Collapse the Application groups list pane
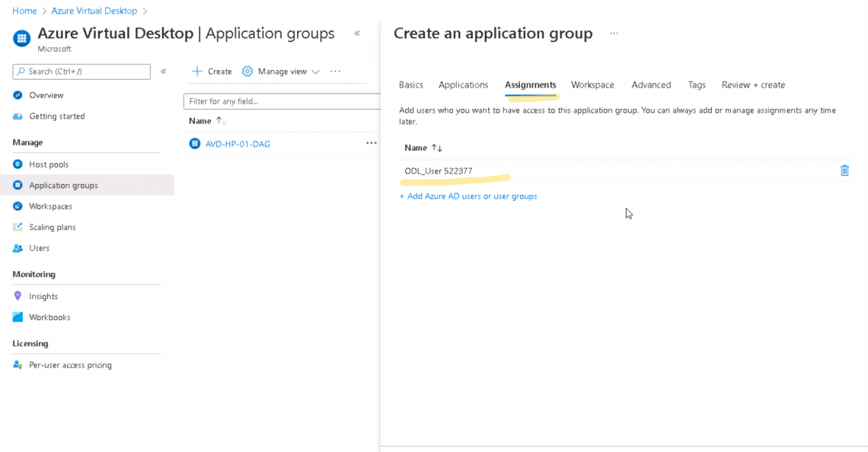 (x=356, y=32)
